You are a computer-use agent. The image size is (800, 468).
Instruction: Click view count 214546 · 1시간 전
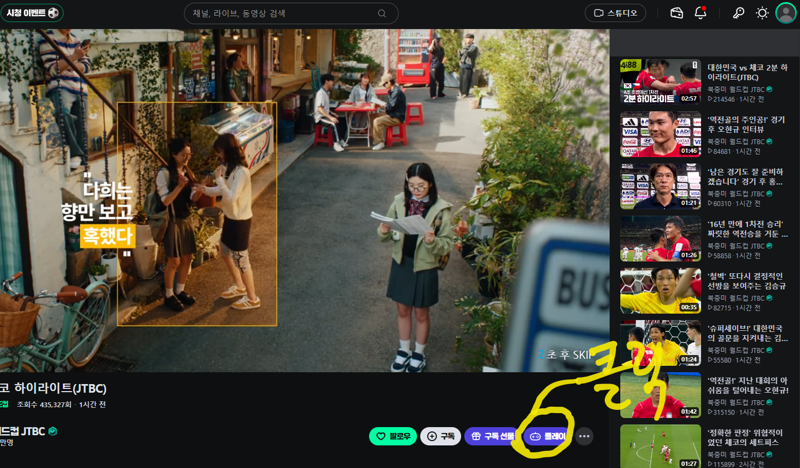point(734,99)
